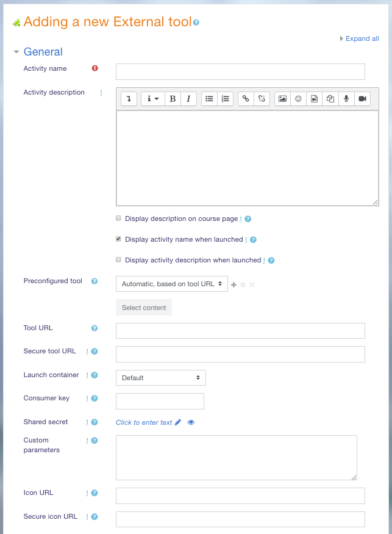Viewport: 392px width, 534px height.
Task: Apply bold formatting in the description editor
Action: (x=173, y=99)
